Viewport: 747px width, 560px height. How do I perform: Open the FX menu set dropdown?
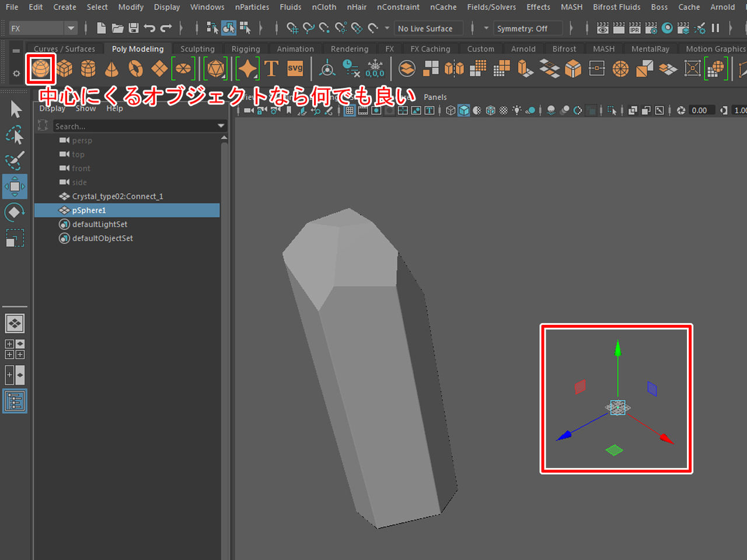[x=71, y=28]
